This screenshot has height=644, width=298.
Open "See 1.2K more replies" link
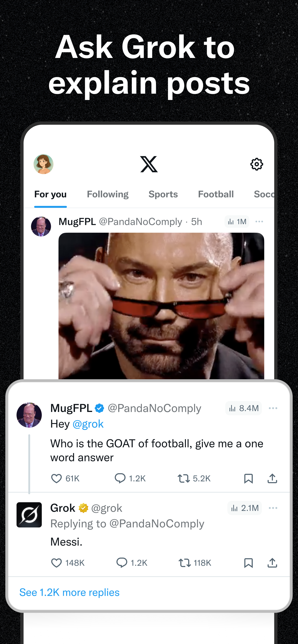point(69,593)
